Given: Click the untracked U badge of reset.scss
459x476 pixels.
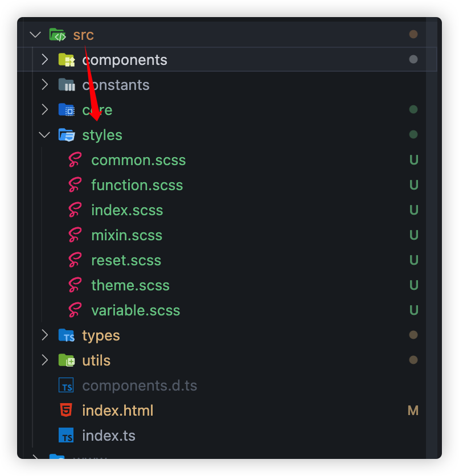Looking at the screenshot, I should point(414,260).
